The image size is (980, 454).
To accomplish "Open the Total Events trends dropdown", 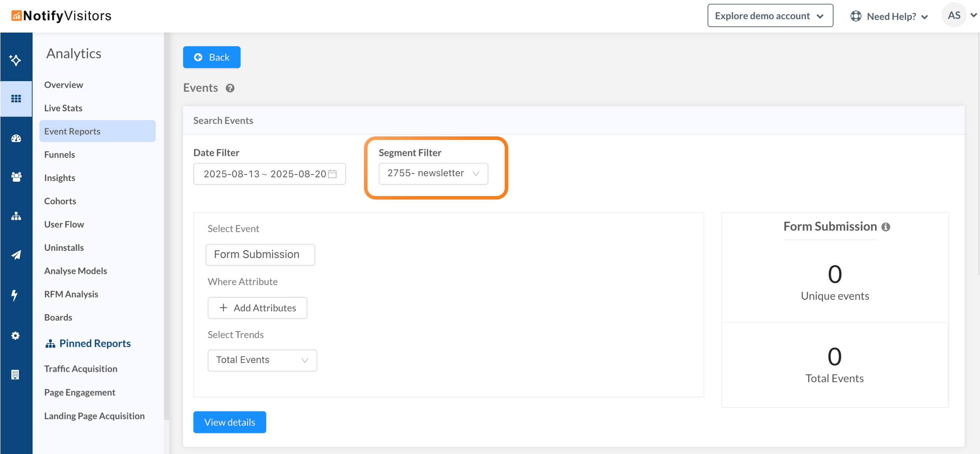I will [262, 360].
